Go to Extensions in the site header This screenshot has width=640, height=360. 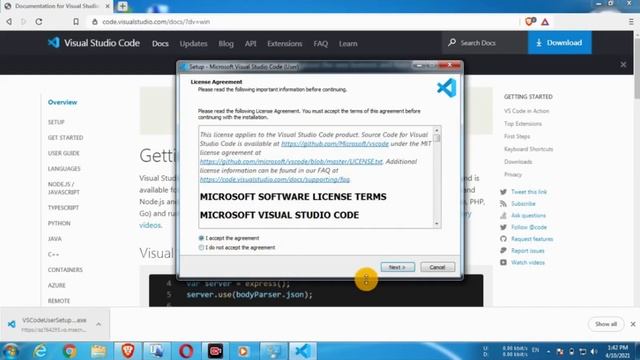[x=284, y=43]
